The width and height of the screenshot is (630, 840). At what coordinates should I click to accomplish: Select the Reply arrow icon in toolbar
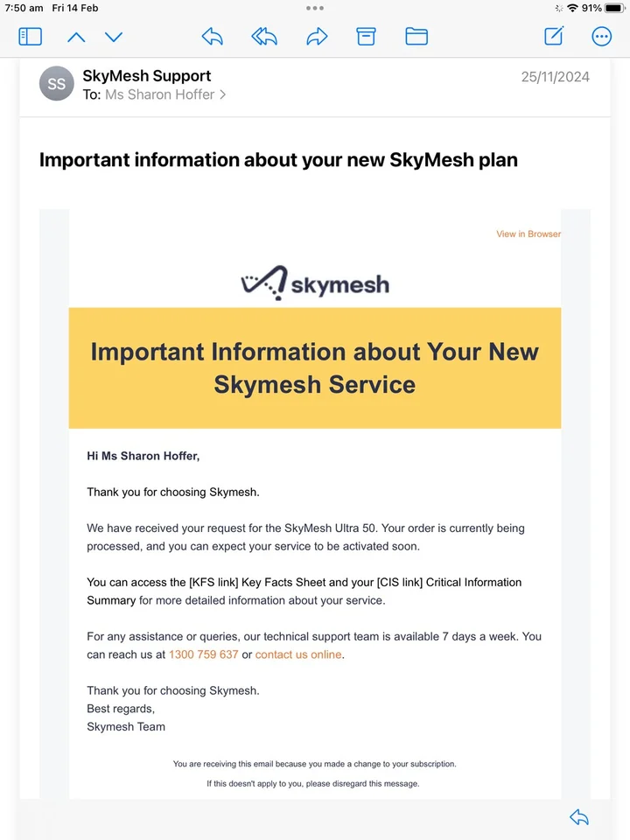click(212, 37)
